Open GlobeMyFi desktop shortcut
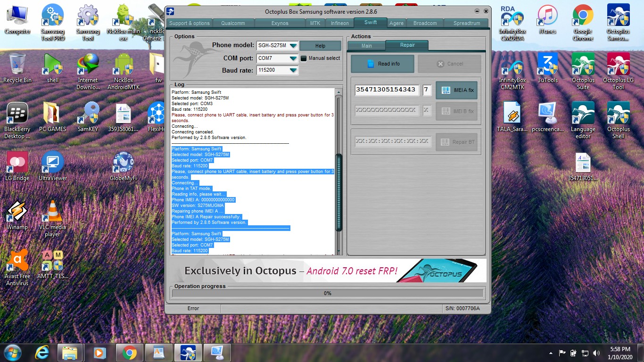The width and height of the screenshot is (644, 362). pyautogui.click(x=123, y=166)
